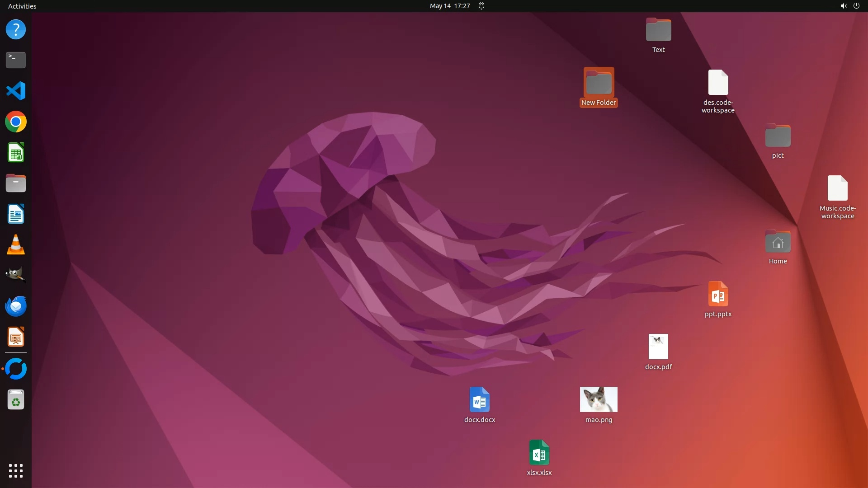This screenshot has width=868, height=488.
Task: Open system menu via power icon
Action: (x=856, y=6)
